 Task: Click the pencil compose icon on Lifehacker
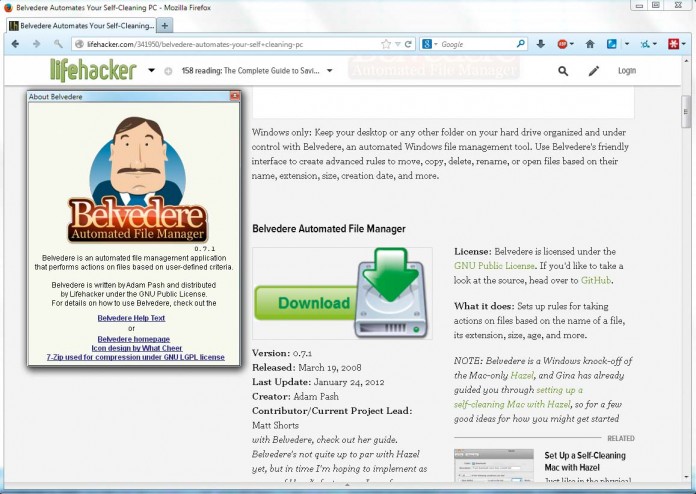pos(594,71)
